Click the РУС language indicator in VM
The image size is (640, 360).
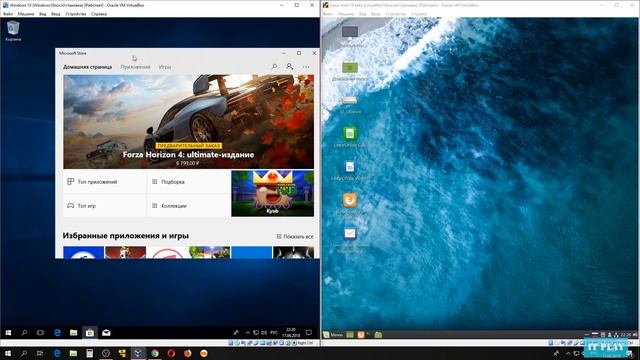274,333
